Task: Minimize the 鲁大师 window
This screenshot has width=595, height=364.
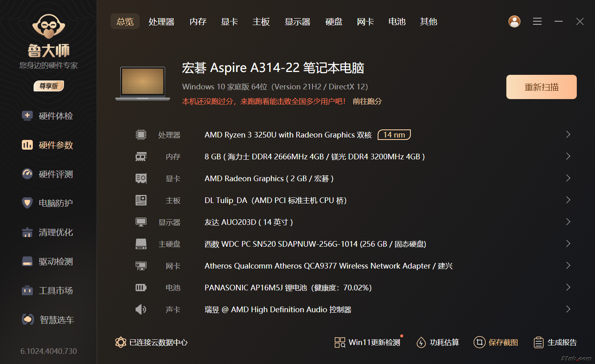Action: pyautogui.click(x=559, y=21)
